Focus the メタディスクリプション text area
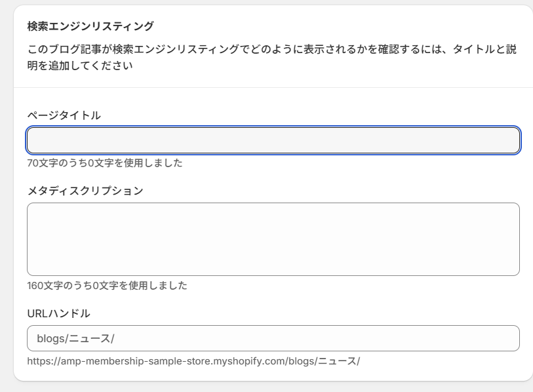 click(x=273, y=239)
